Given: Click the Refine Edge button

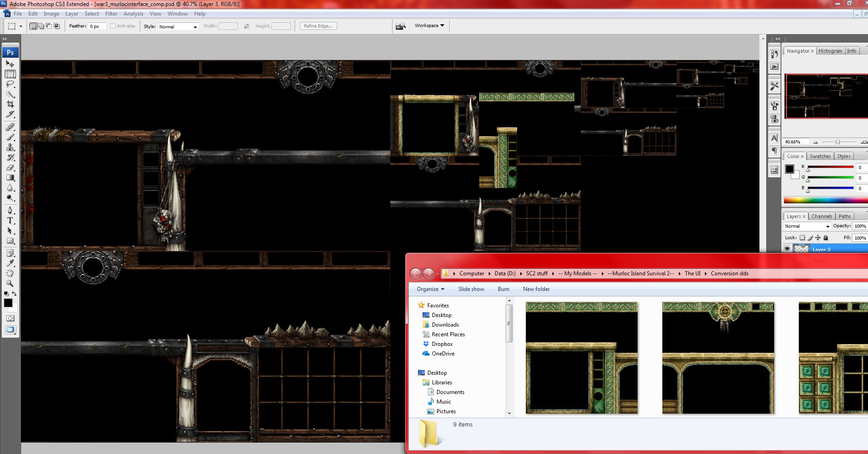Looking at the screenshot, I should (x=318, y=26).
